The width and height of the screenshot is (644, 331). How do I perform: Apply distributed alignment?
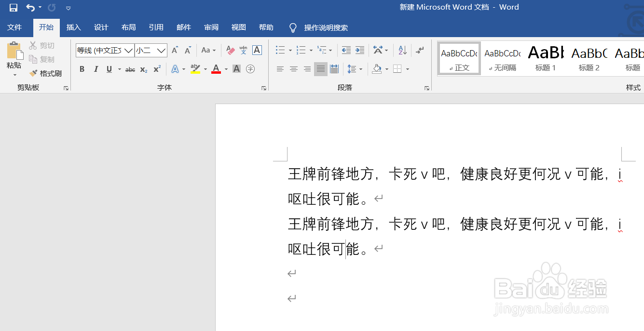(334, 69)
